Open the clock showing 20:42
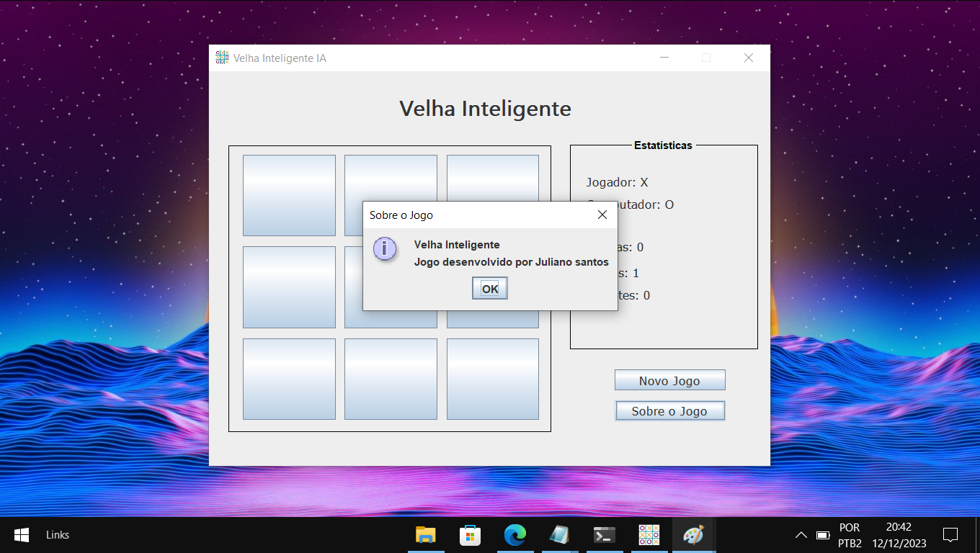Viewport: 980px width, 553px height. point(899,535)
